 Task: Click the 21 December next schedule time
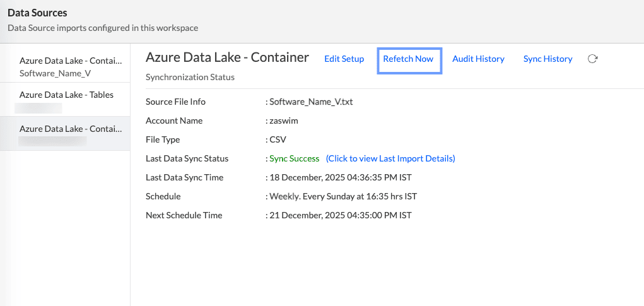pos(341,215)
